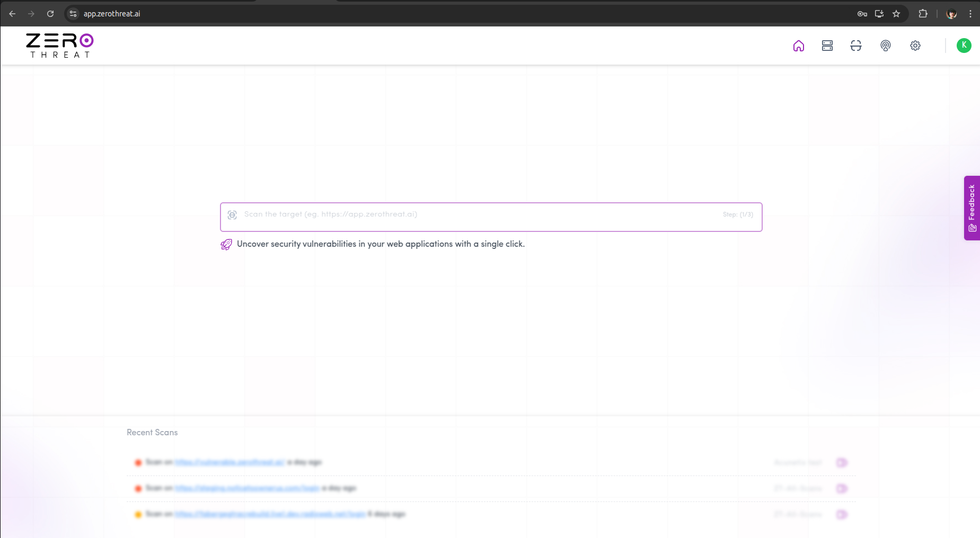Open the saved passwords key icon

[x=862, y=14]
